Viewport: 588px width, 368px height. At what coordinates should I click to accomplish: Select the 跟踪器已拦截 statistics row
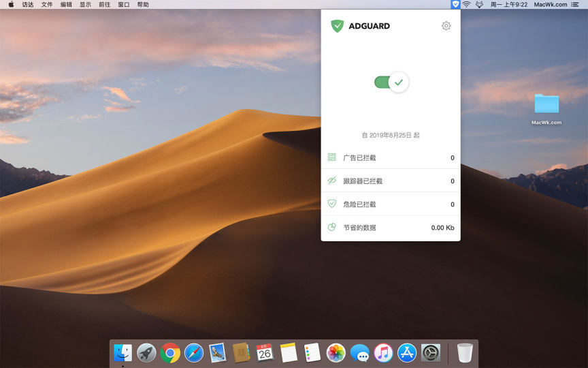click(390, 181)
